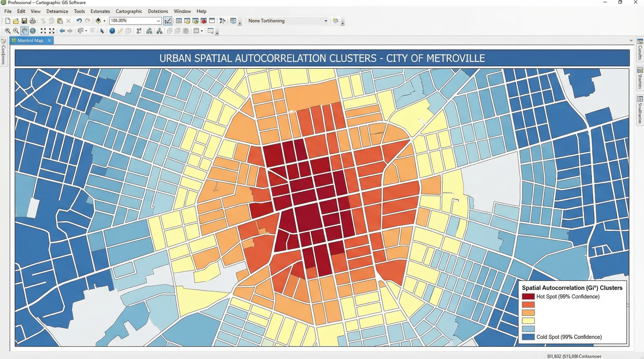Open the window layout icon
The width and height of the screenshot is (644, 359).
click(x=212, y=21)
